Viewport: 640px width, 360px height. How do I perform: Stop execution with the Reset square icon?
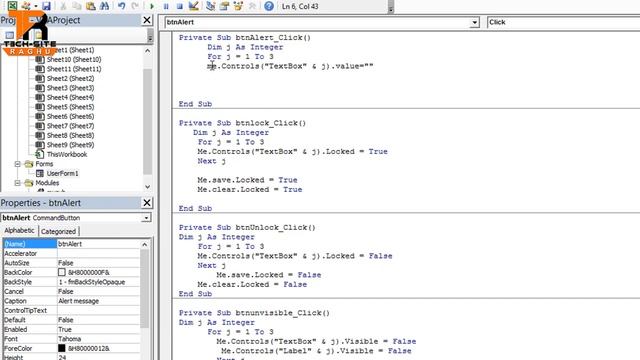coord(180,7)
